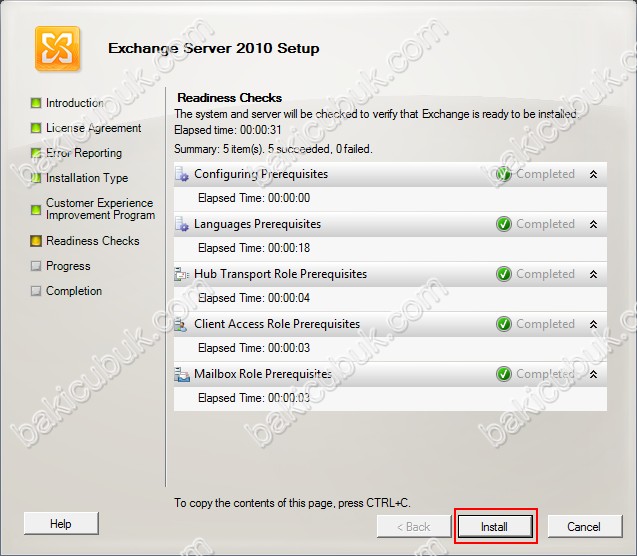
Task: Select the Error Reporting step label
Action: tap(84, 153)
